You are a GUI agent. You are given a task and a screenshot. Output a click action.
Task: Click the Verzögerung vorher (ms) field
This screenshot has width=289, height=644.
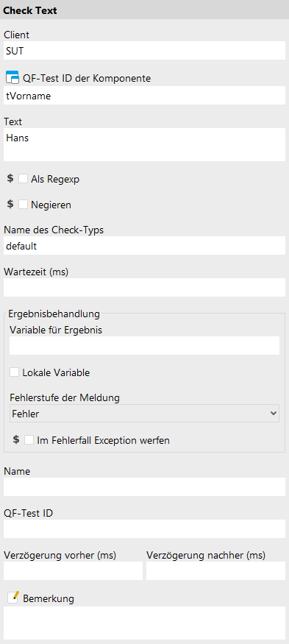[73, 571]
